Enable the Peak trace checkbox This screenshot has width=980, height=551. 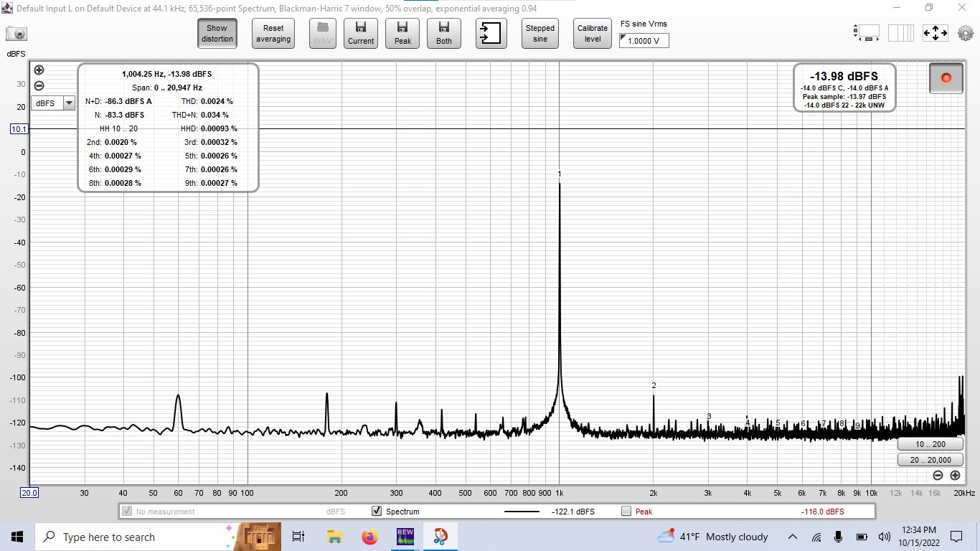tap(626, 512)
